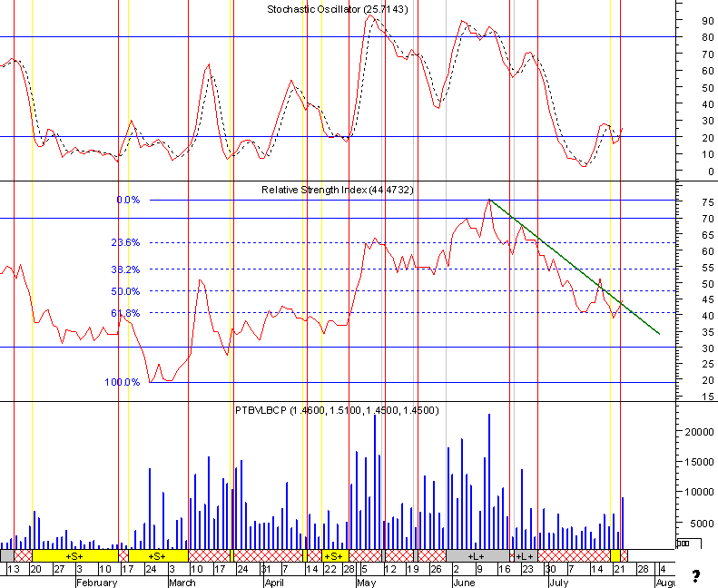Click the 75 value on the RSI axis
This screenshot has height=588, width=718.
[708, 202]
